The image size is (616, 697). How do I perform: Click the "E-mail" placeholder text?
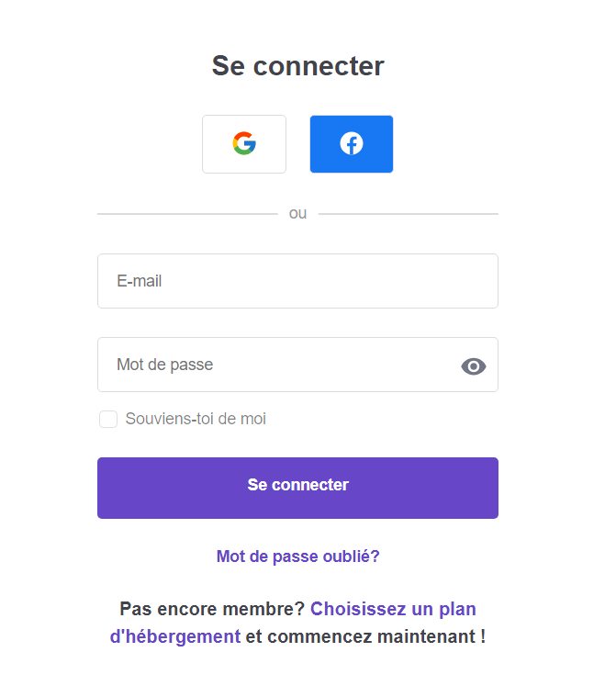140,281
